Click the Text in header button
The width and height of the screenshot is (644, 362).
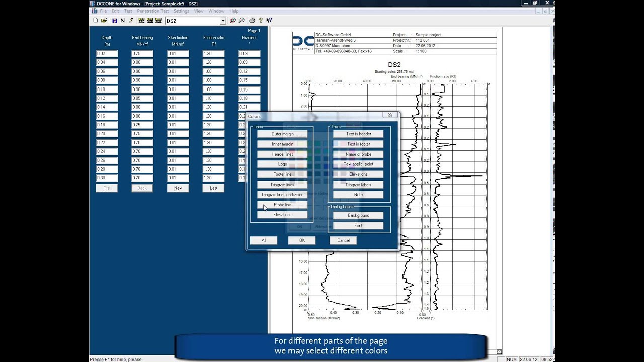358,134
